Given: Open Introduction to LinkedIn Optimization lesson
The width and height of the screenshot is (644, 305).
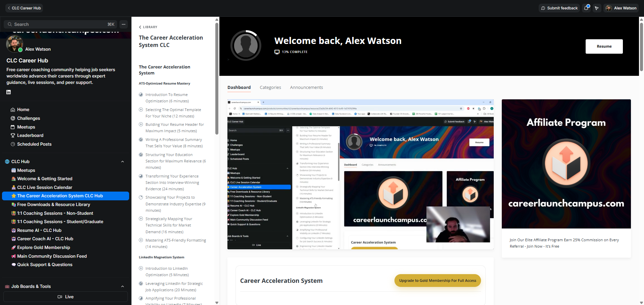Looking at the screenshot, I should pos(167,271).
